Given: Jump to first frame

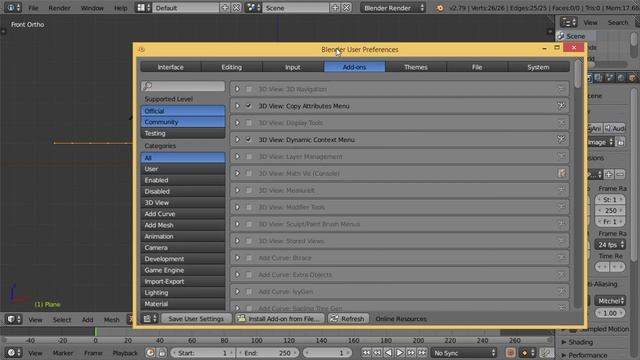Looking at the screenshot, I should (x=366, y=353).
